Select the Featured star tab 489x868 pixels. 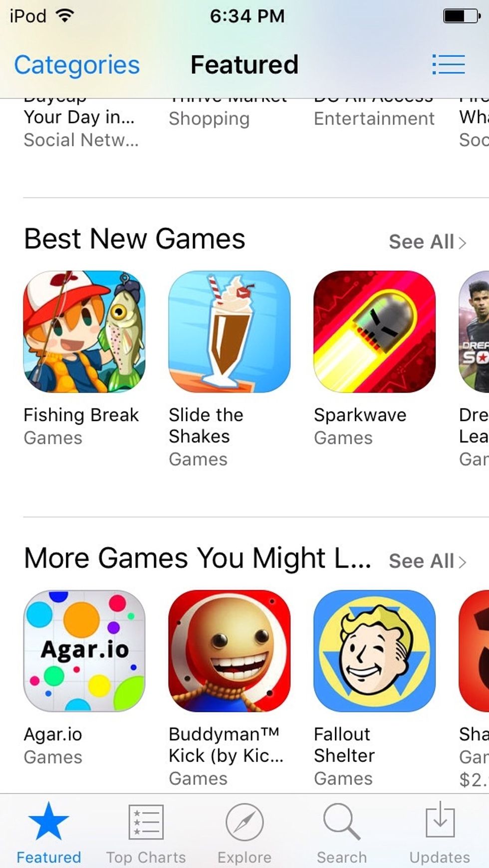pyautogui.click(x=48, y=834)
